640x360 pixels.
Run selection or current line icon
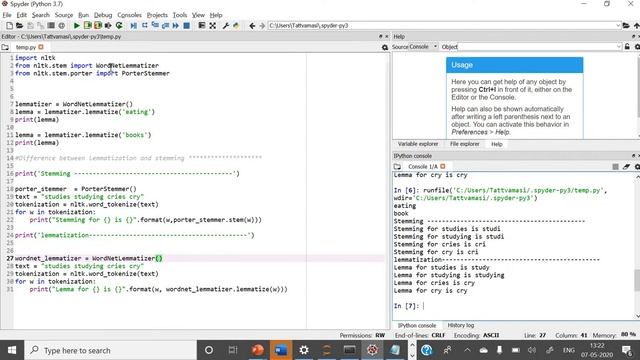[x=108, y=26]
